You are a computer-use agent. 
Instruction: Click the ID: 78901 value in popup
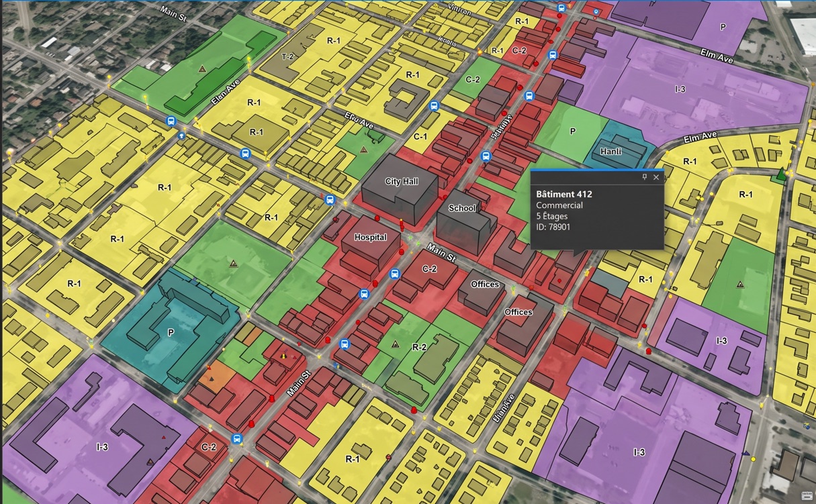(553, 227)
